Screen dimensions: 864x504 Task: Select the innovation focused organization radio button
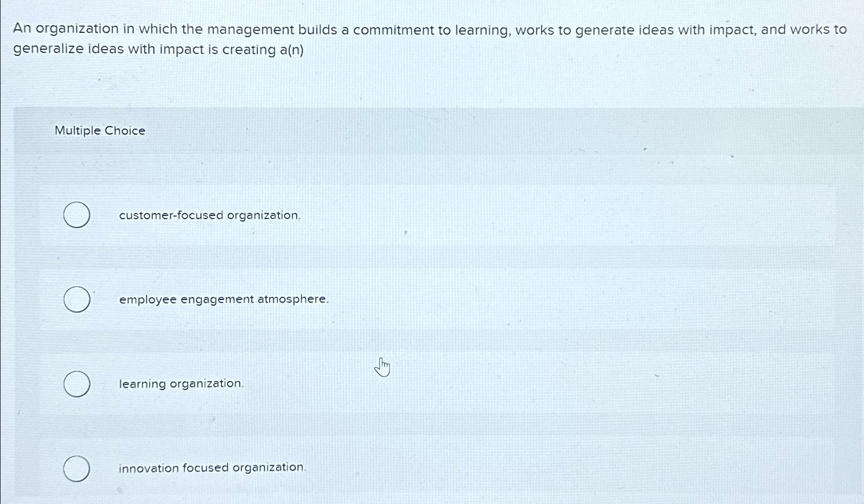(76, 468)
